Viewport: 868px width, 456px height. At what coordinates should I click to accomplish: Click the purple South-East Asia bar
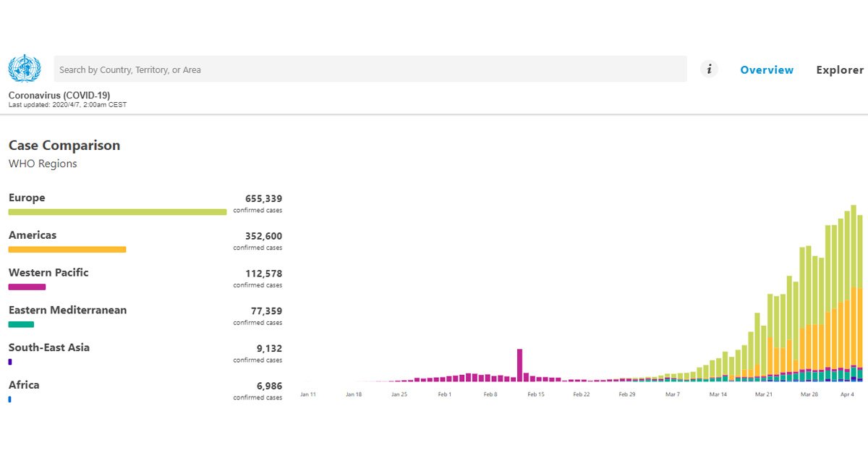point(10,362)
